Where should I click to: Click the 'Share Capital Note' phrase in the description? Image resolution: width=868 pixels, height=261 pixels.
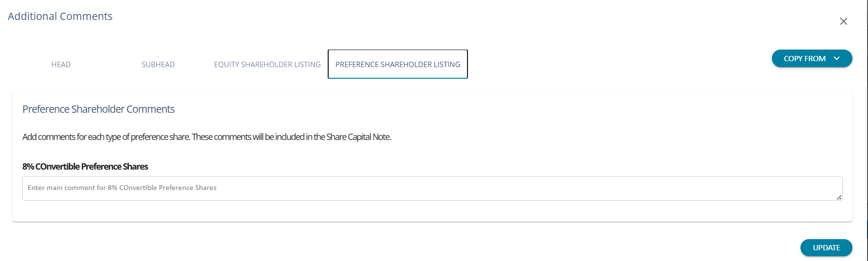tap(358, 137)
